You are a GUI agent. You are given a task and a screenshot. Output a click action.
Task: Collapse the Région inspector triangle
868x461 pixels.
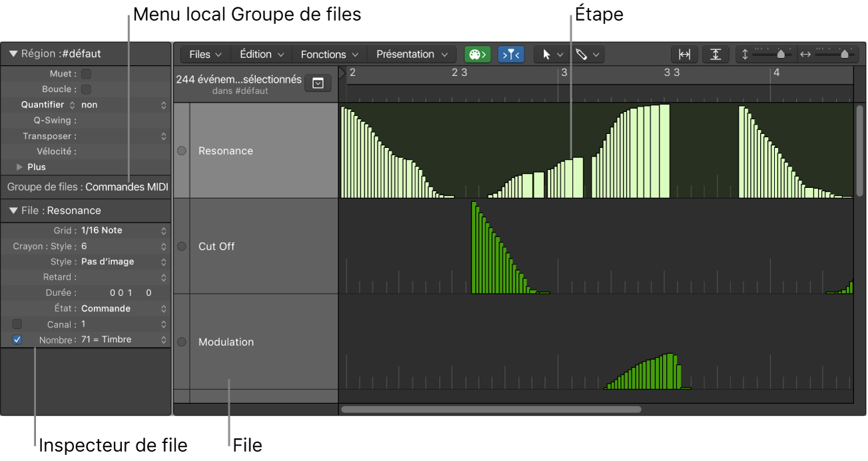tap(13, 54)
